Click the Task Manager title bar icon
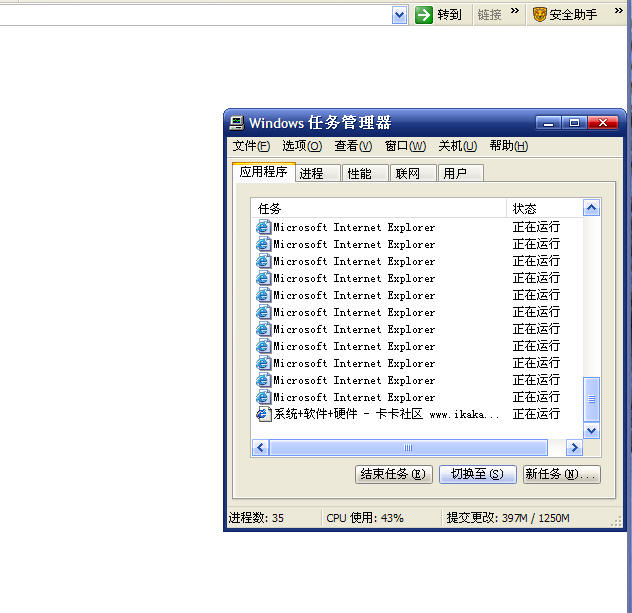 (237, 123)
